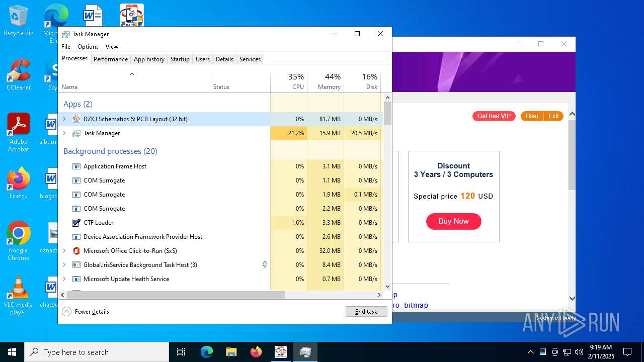This screenshot has height=362, width=644.
Task: Click the Status column header
Action: click(x=240, y=82)
